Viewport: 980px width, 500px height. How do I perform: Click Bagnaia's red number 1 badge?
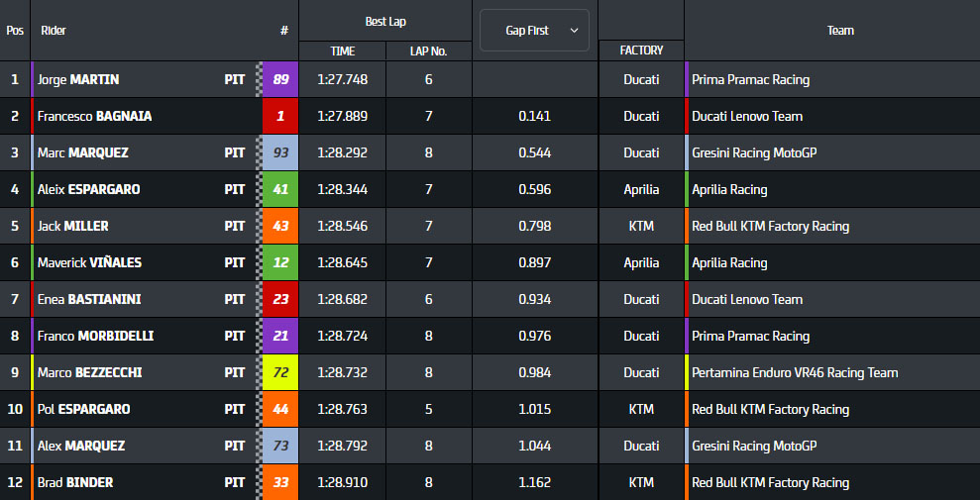coord(280,116)
